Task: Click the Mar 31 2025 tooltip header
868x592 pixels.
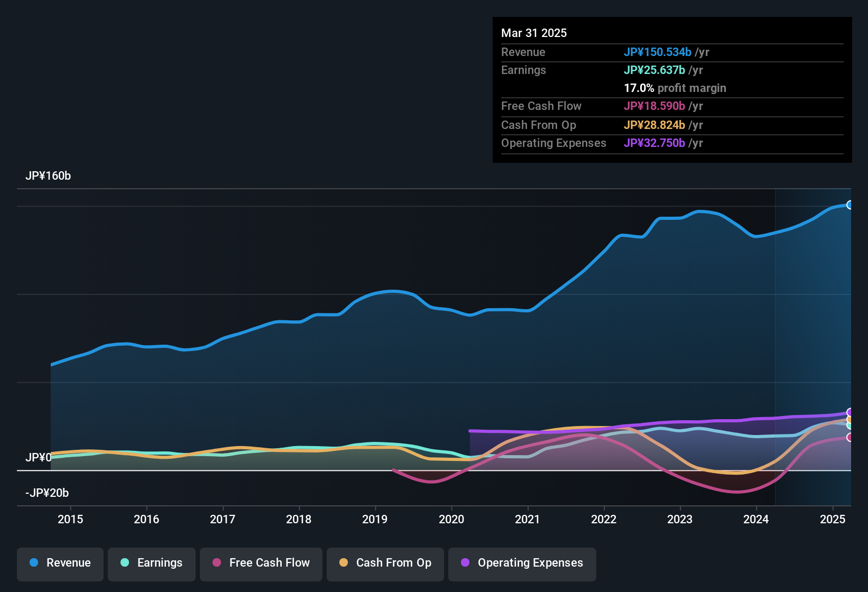Action: (534, 33)
